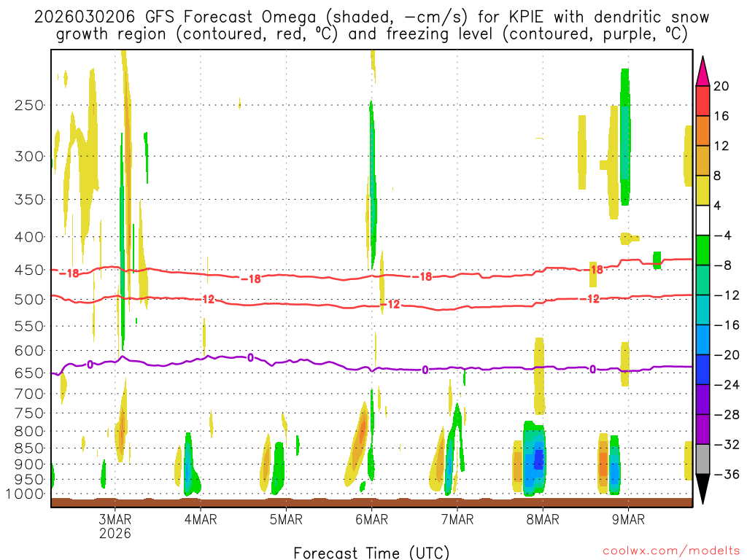The height and width of the screenshot is (560, 747).
Task: Click the 800 pressure level label
Action: [x=29, y=432]
